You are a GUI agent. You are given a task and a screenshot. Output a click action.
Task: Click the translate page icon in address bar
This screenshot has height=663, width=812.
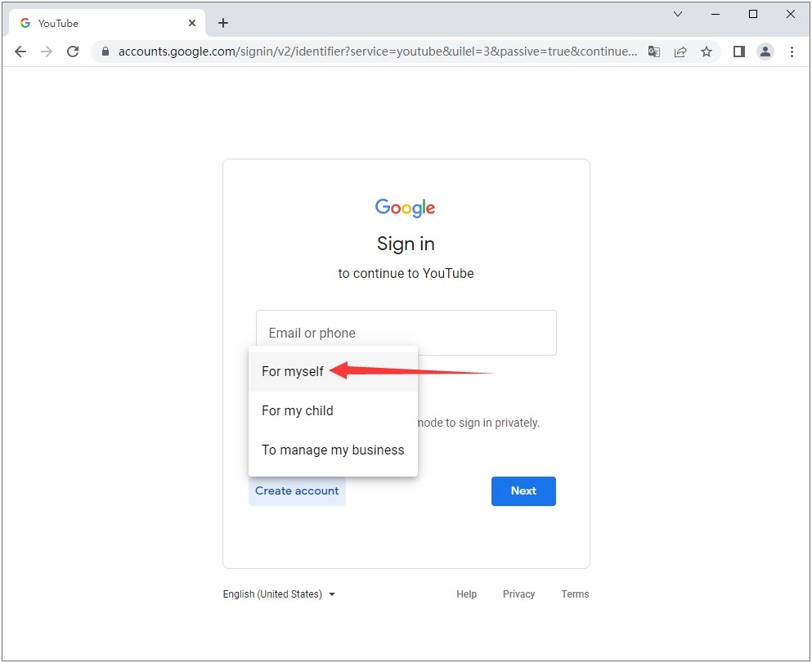[x=654, y=51]
